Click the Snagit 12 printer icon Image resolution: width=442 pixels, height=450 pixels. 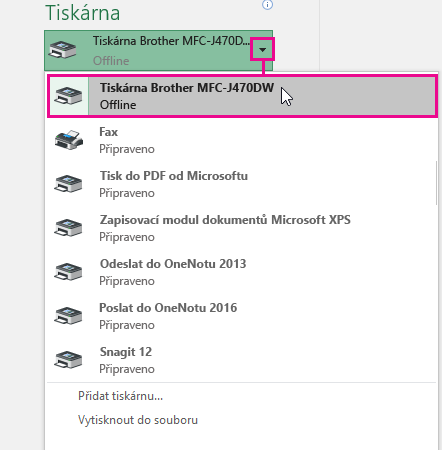tap(68, 360)
